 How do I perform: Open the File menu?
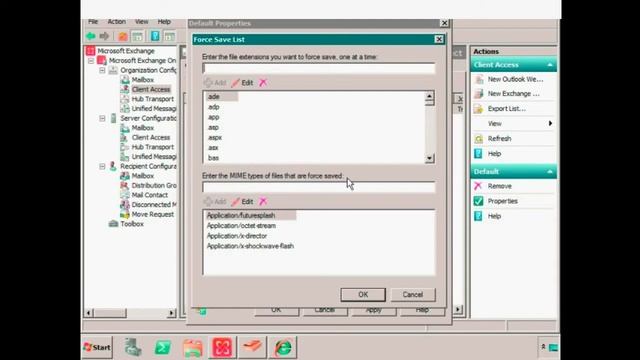pos(93,22)
